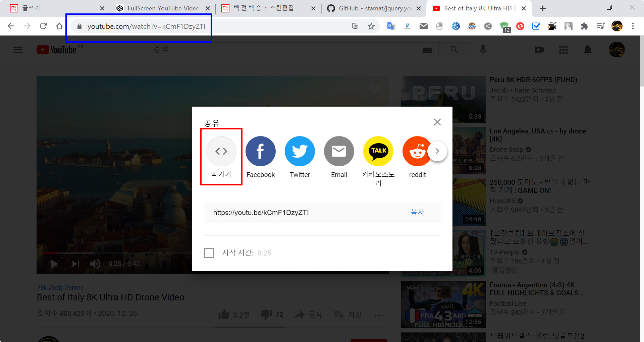Open the 250,000 도미노 video
Viewport: 644px width, 342px height.
(539, 186)
